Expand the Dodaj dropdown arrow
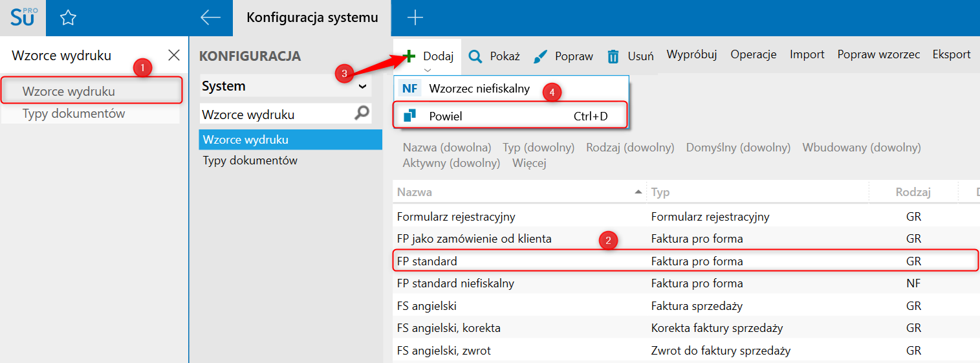 [x=427, y=69]
